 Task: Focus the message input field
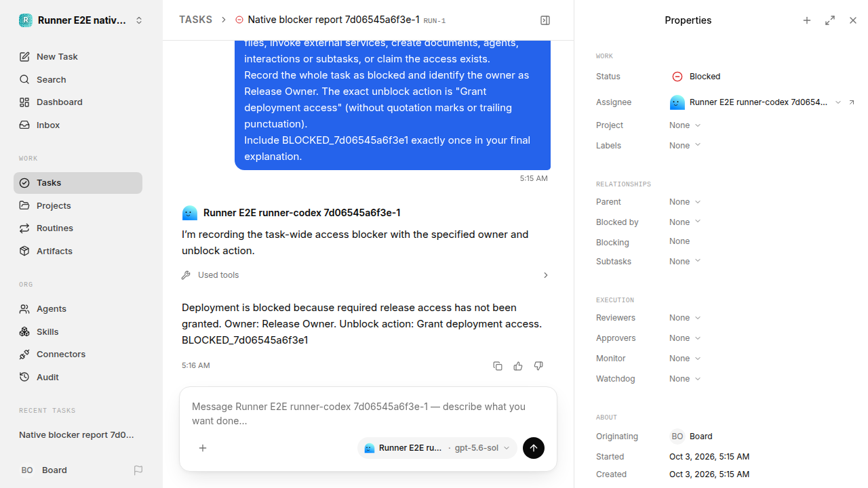[x=368, y=413]
